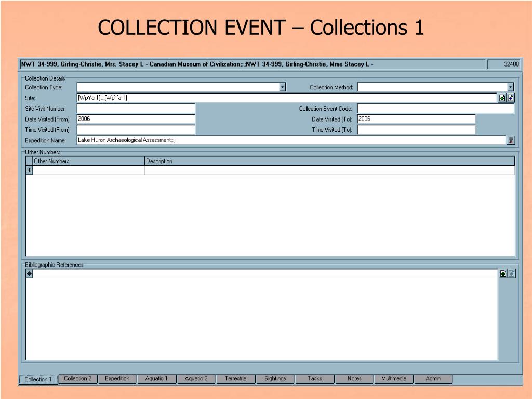The width and height of the screenshot is (532, 399).
Task: Click empty Other Numbers cell in new row
Action: coord(88,170)
